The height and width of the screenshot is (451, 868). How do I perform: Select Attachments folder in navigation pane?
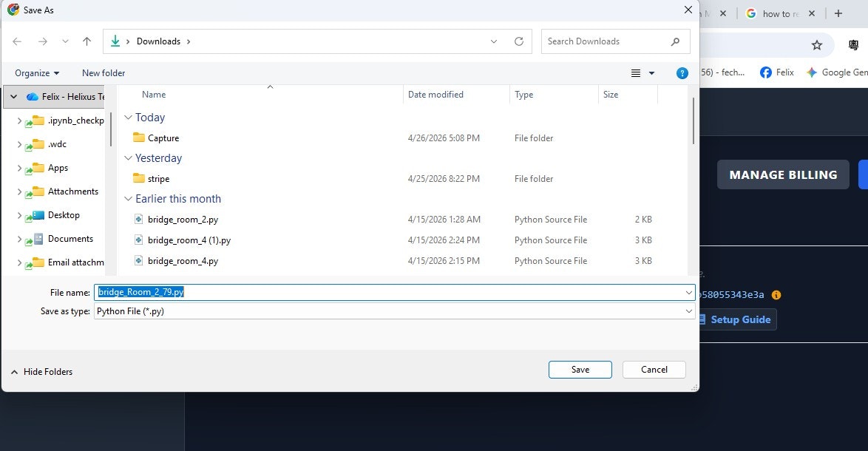click(72, 191)
